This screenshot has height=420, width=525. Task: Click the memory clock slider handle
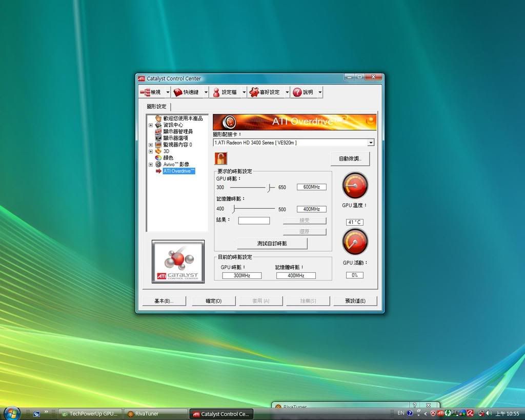234,209
